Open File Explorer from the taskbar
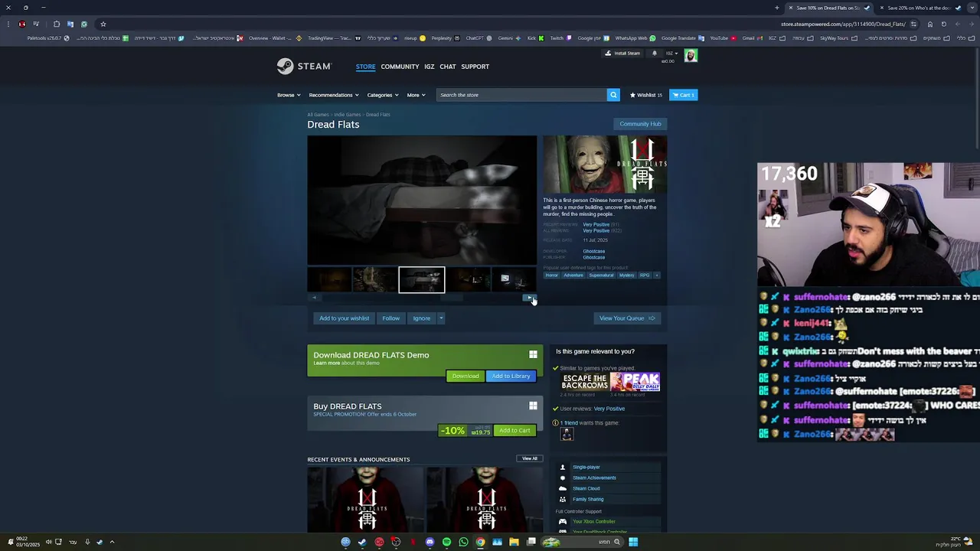The width and height of the screenshot is (980, 551). pyautogui.click(x=514, y=542)
